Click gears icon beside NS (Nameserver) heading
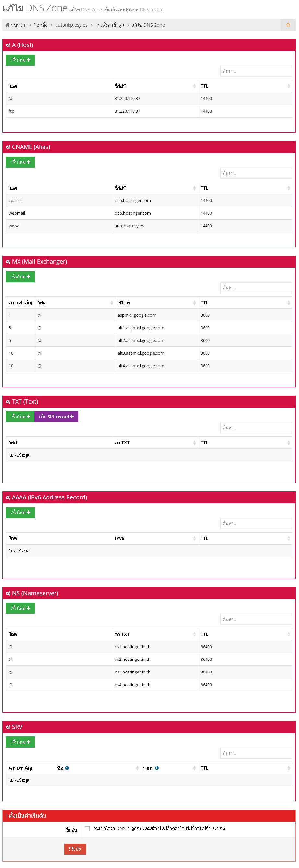This screenshot has height=868, width=299. pyautogui.click(x=8, y=593)
